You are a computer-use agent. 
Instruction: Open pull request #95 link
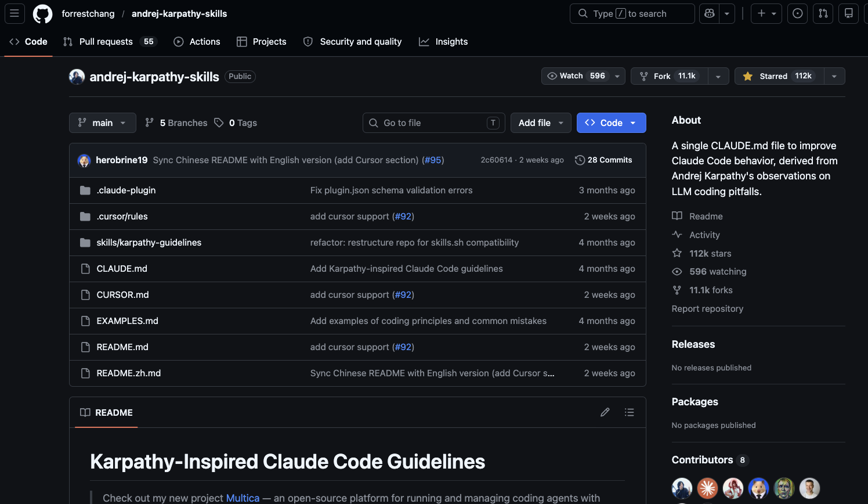433,160
